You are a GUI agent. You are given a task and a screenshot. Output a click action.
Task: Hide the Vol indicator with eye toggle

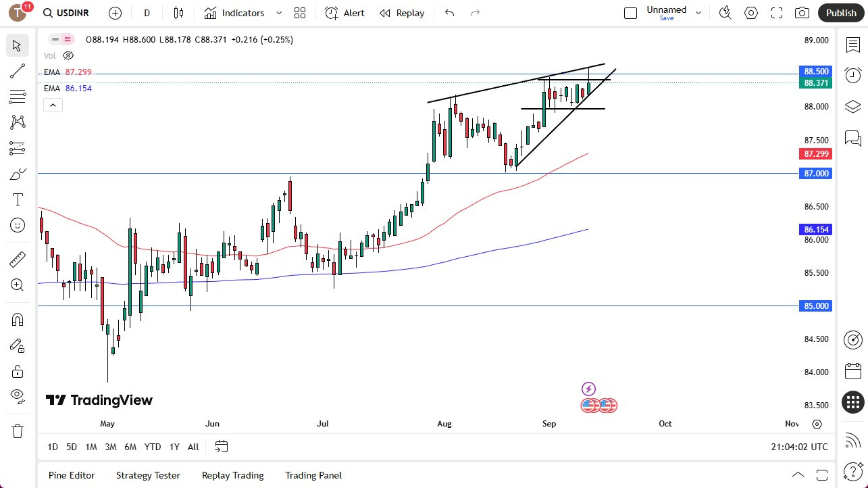[68, 55]
